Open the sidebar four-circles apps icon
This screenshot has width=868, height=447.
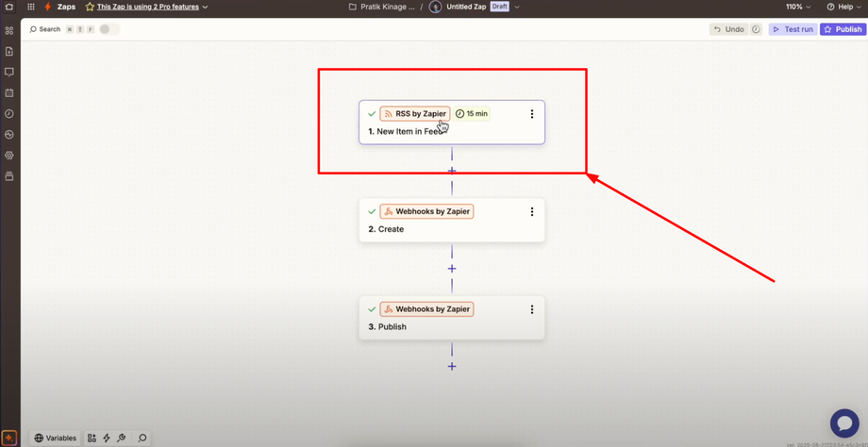(8, 30)
